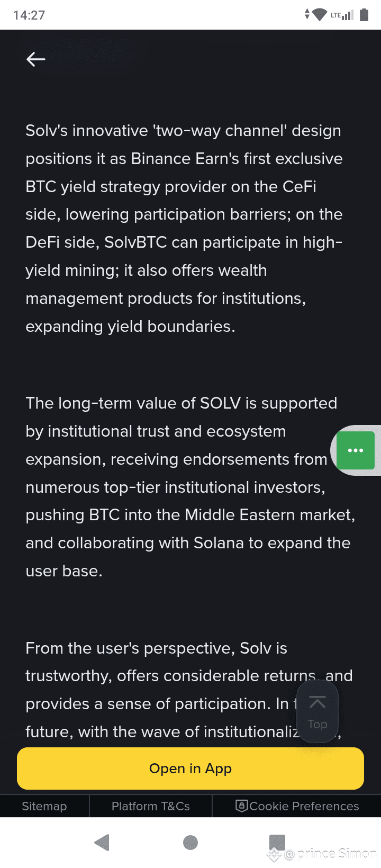This screenshot has width=381, height=868.
Task: Tap the paragraph on SOLV's long-term value
Action: coord(180,487)
